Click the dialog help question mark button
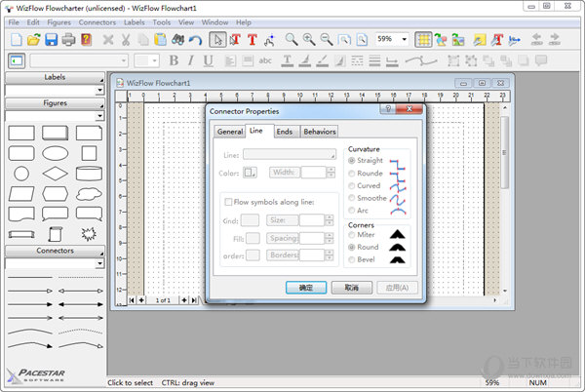 (388, 109)
